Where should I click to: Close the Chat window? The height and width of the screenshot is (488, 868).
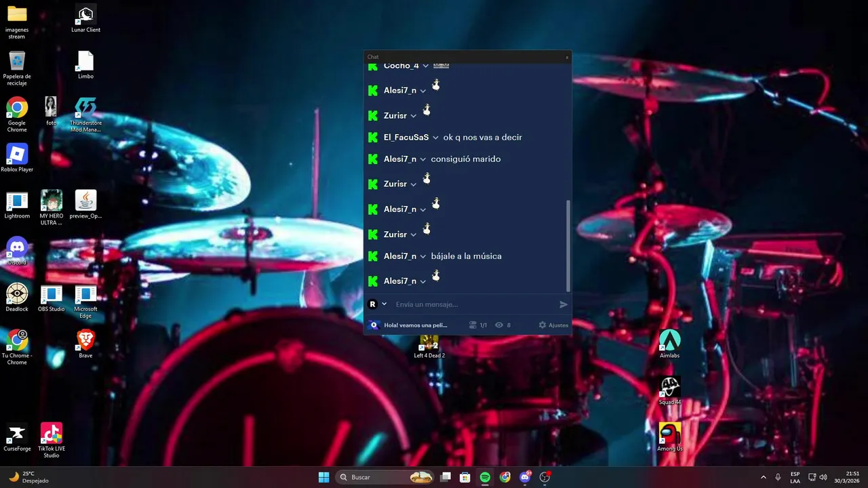567,57
